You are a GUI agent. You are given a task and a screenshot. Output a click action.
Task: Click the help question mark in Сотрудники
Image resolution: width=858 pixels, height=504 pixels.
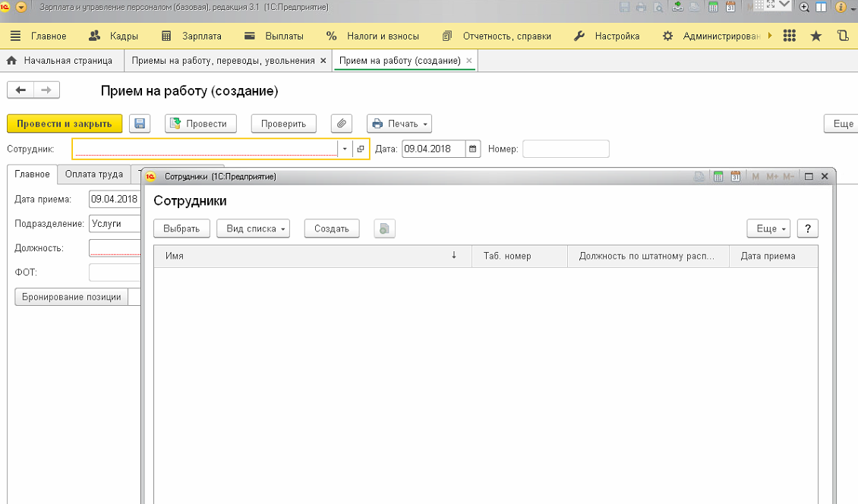coord(807,228)
